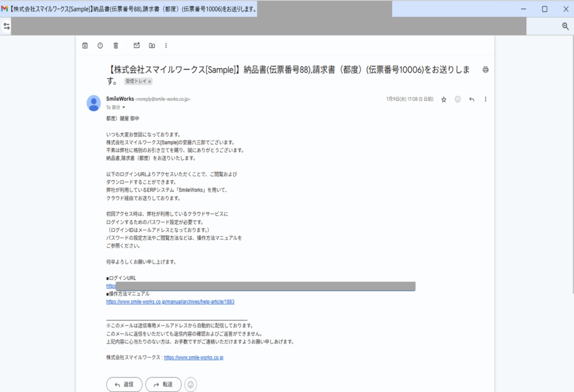This screenshot has height=392, width=574.
Task: Reply using the arrow icon in the header
Action: coord(471,100)
